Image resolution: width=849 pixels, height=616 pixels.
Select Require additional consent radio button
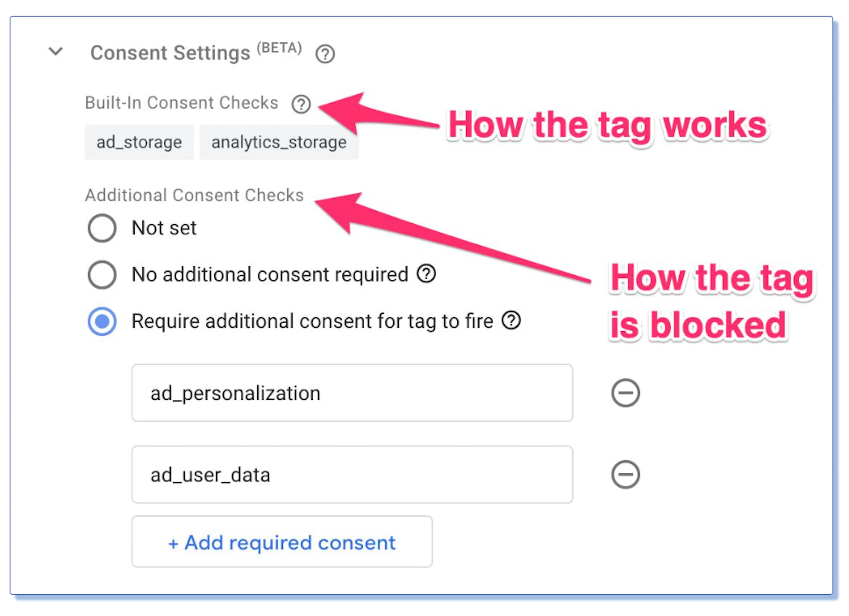click(x=102, y=321)
